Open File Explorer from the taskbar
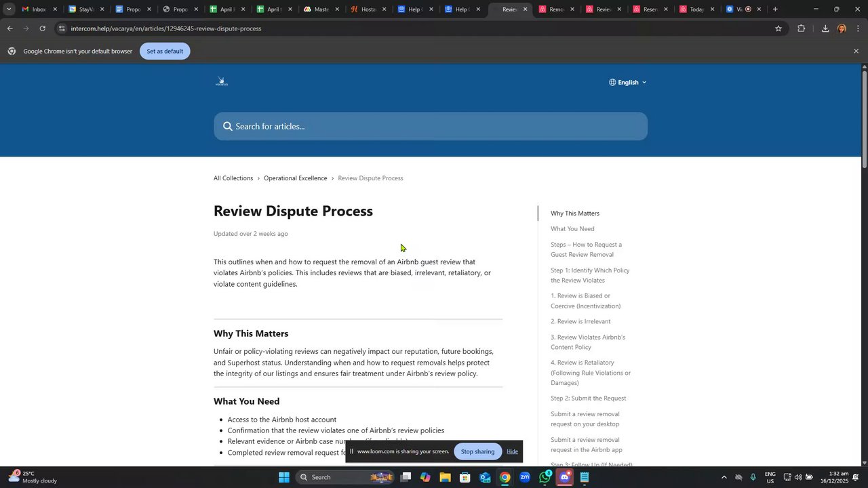This screenshot has height=488, width=868. [x=445, y=477]
